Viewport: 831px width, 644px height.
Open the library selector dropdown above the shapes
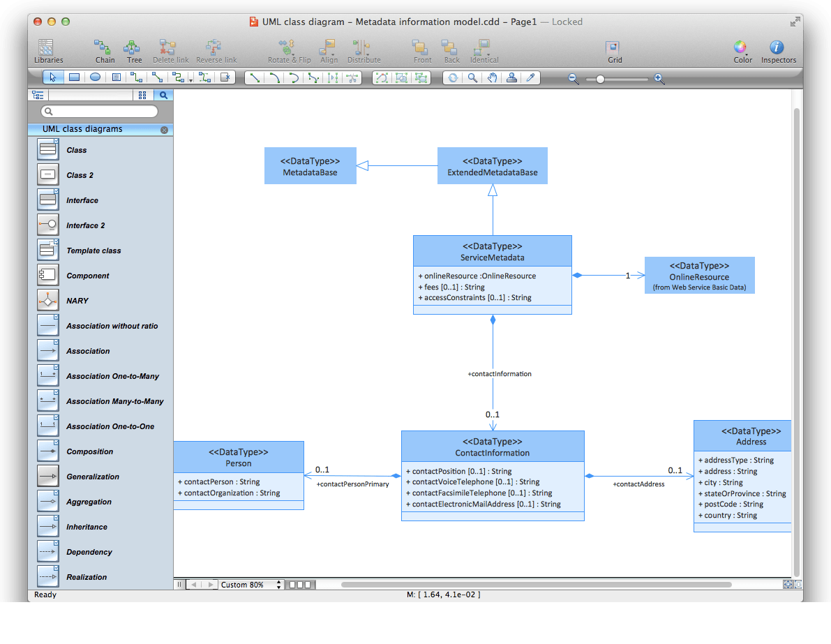(91, 95)
